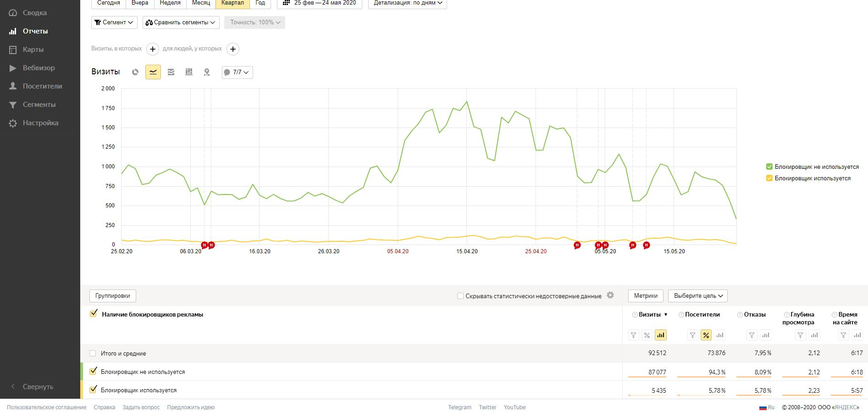The width and height of the screenshot is (868, 412).
Task: Open help hint for Отказы column
Action: (x=740, y=315)
